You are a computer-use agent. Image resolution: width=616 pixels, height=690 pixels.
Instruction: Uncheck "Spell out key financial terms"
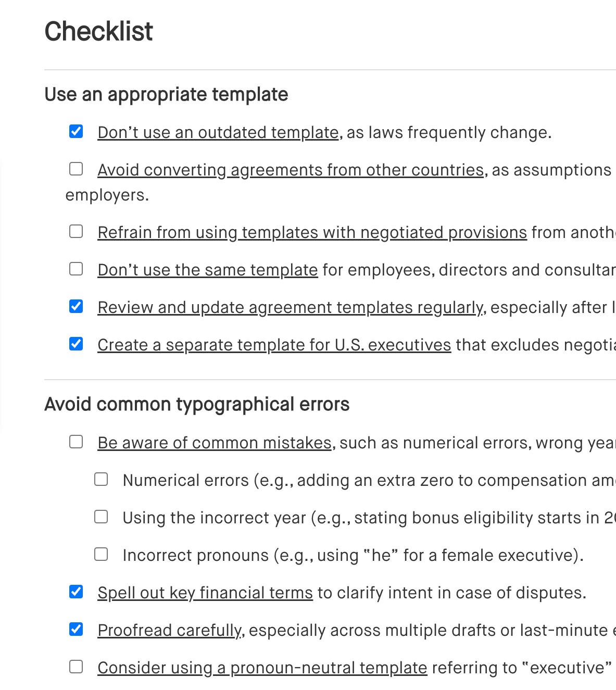click(x=76, y=592)
